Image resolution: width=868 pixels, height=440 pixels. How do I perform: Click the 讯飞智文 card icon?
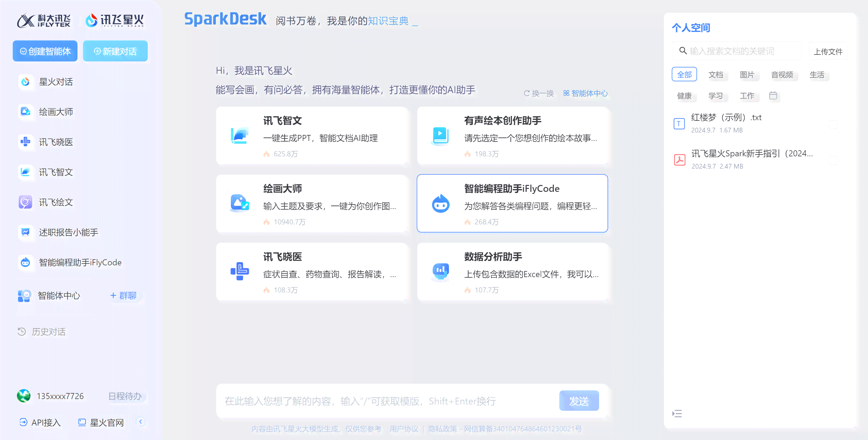[x=240, y=135]
